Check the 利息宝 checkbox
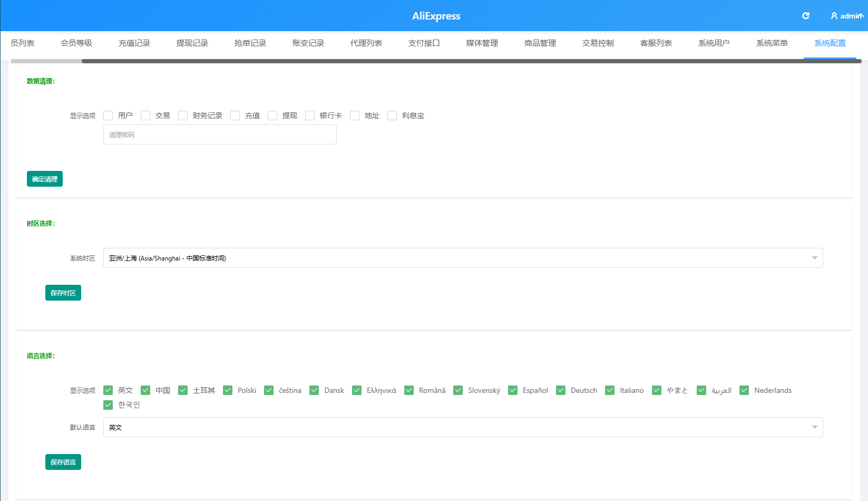 pos(392,115)
